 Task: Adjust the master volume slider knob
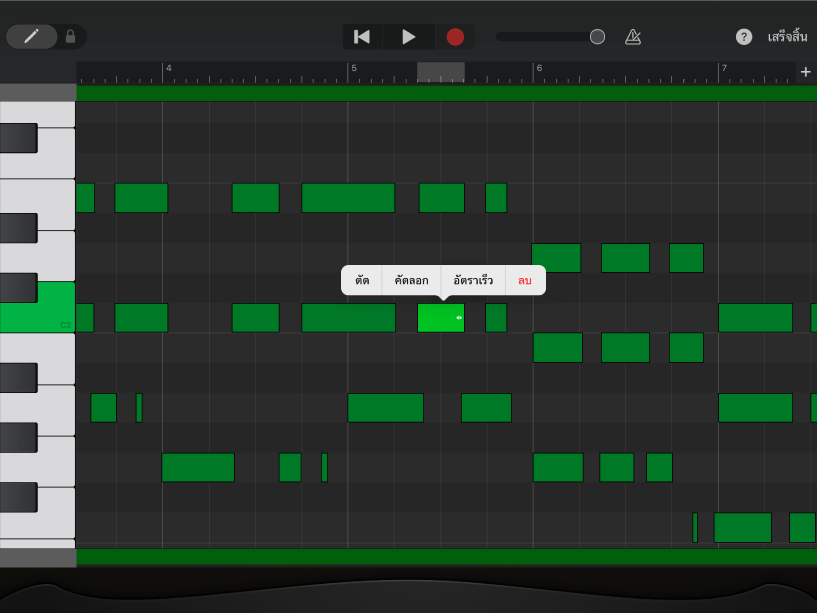click(597, 37)
